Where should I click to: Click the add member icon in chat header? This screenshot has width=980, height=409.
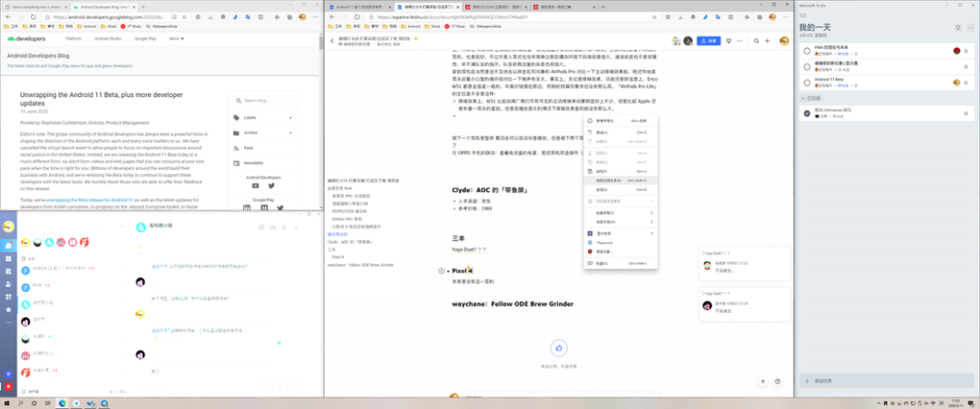click(x=286, y=228)
